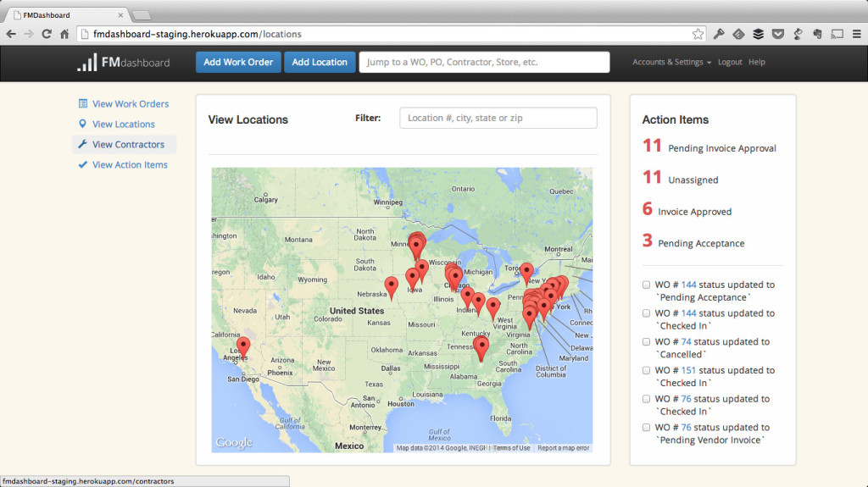Open View Contractors page

tap(128, 145)
